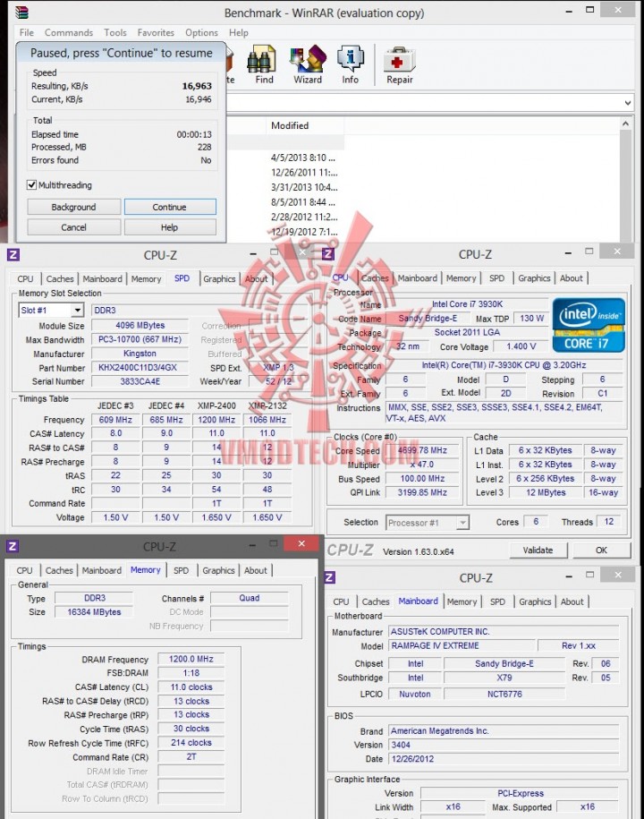Click the Background button in benchmark dialog
The image size is (644, 819).
(73, 207)
